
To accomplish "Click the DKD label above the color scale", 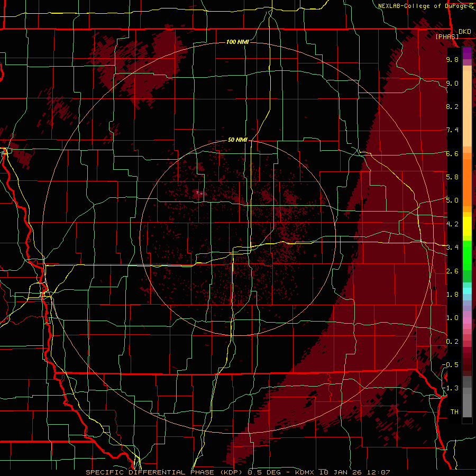I will coord(464,32).
